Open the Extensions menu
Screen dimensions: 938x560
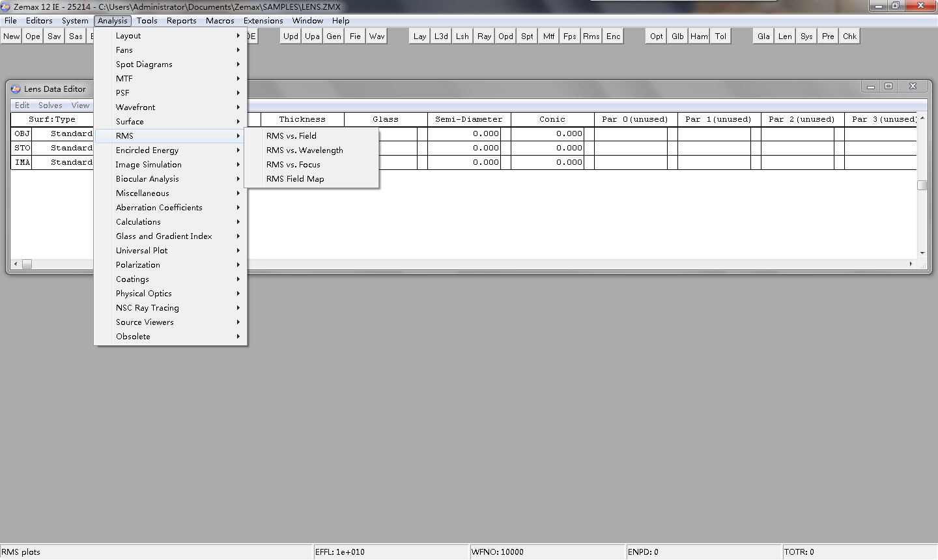tap(263, 21)
